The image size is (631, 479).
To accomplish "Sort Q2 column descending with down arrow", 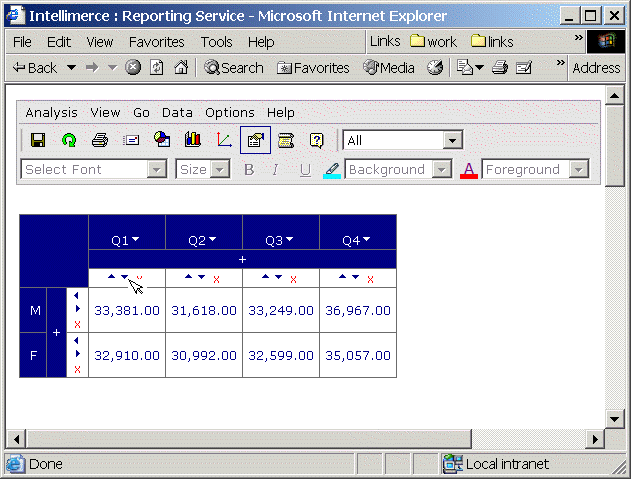I will tap(201, 277).
